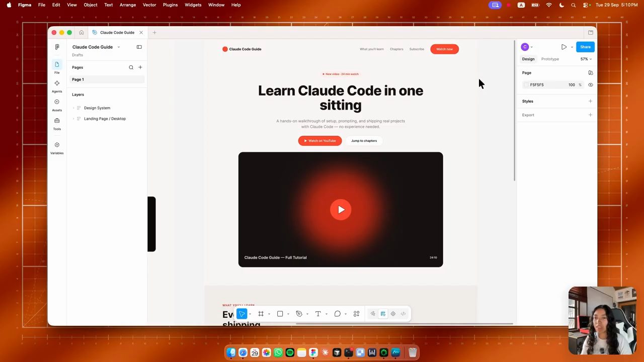Select the Rectangle shape tool
644x362 pixels.
pos(280,314)
